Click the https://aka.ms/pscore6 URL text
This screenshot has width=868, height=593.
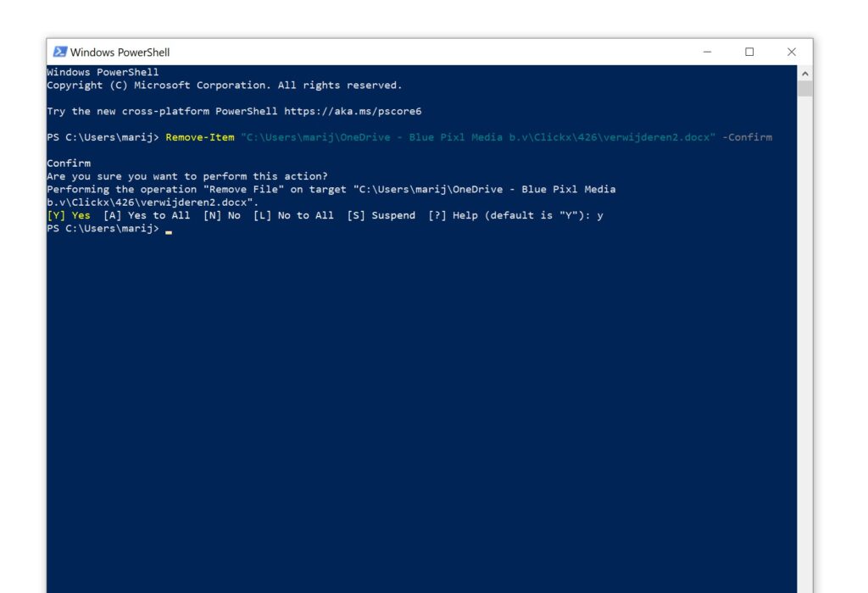click(x=353, y=111)
